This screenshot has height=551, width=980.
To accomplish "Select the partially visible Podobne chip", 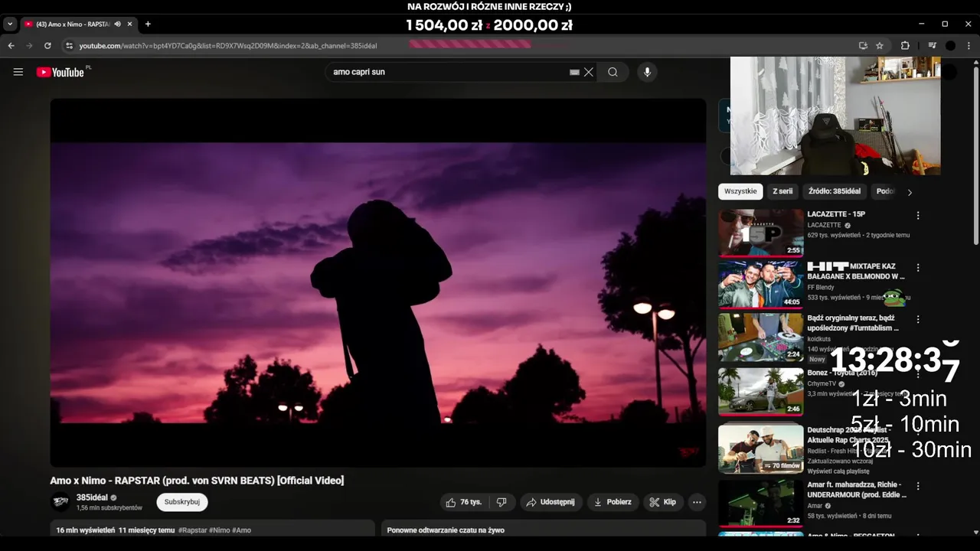I will point(885,191).
